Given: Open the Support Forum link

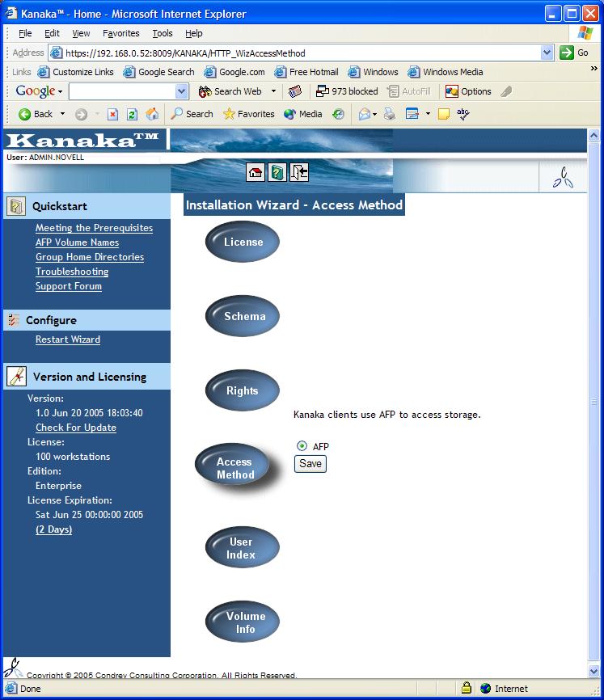Looking at the screenshot, I should (69, 286).
